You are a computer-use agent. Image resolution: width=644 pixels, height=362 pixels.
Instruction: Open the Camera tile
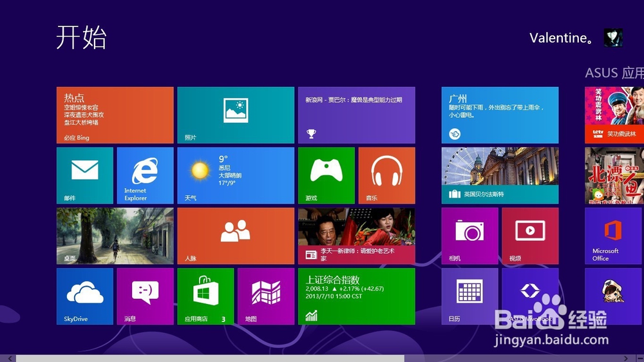[x=470, y=236]
